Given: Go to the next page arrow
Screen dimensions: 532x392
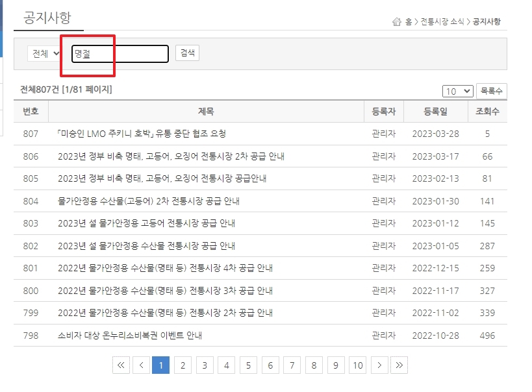Looking at the screenshot, I should pyautogui.click(x=379, y=365).
